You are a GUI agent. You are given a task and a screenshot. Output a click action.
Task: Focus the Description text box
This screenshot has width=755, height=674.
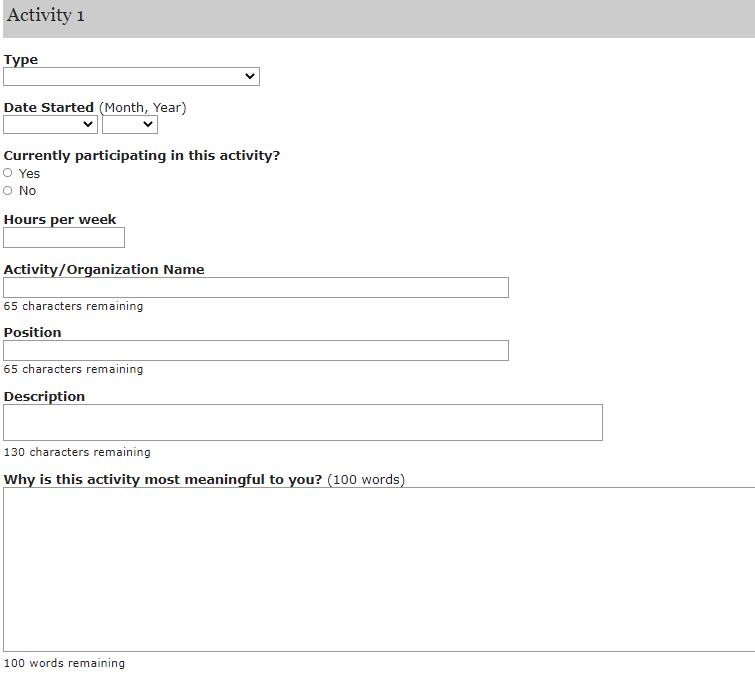click(303, 423)
